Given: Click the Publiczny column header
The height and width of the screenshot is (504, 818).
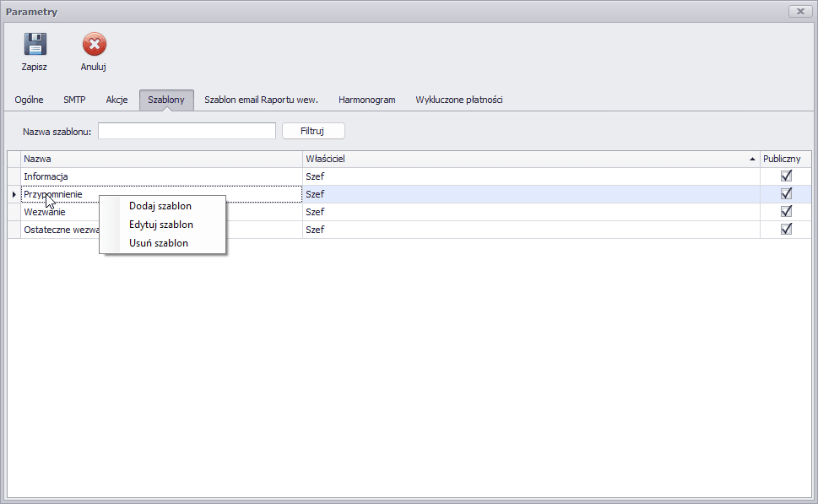Looking at the screenshot, I should click(x=786, y=159).
